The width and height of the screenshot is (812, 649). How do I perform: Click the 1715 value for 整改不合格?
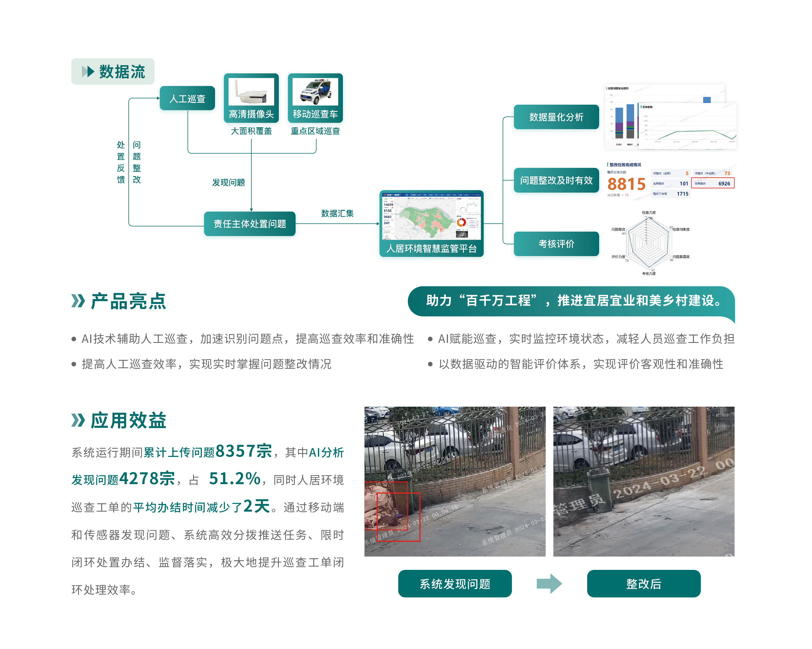pos(682,194)
